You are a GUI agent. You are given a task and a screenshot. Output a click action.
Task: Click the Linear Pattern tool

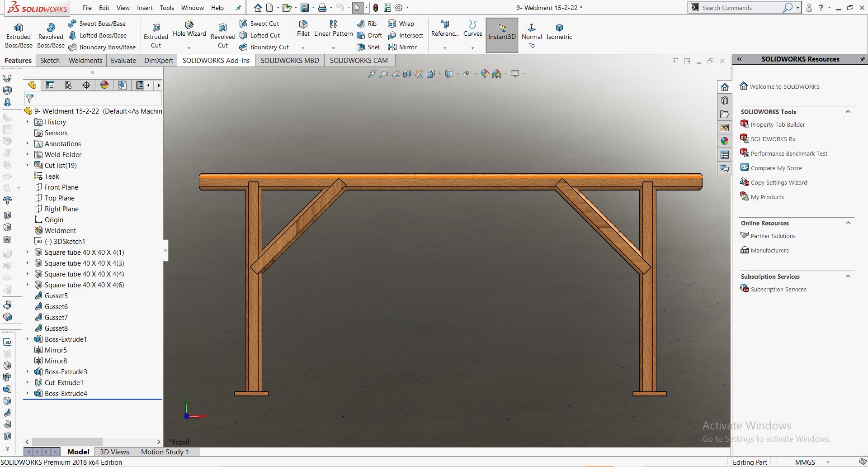pos(334,29)
